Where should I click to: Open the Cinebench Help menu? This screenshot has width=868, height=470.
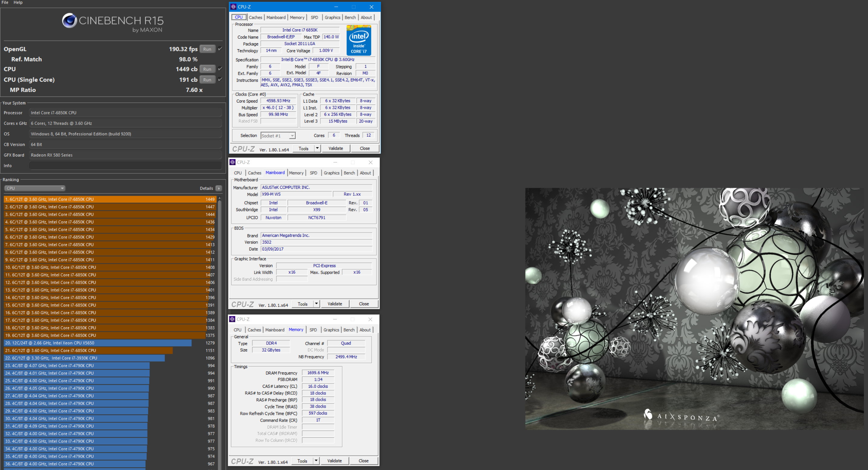pyautogui.click(x=18, y=2)
